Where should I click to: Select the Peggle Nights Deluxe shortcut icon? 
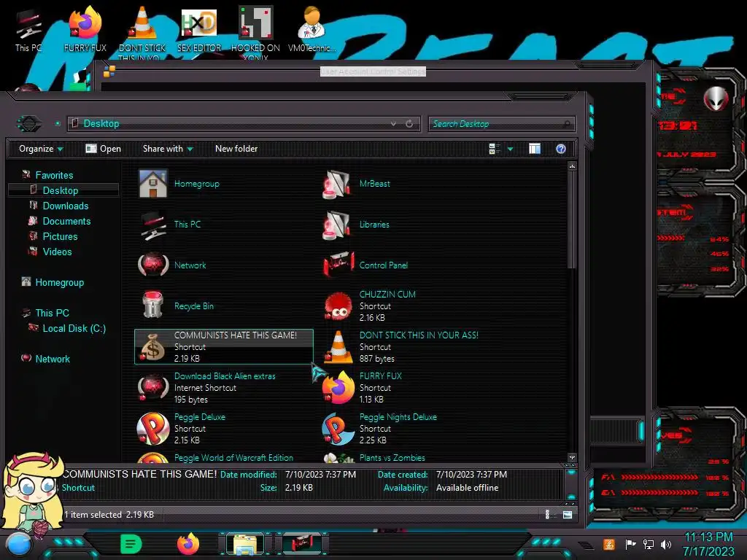point(338,429)
